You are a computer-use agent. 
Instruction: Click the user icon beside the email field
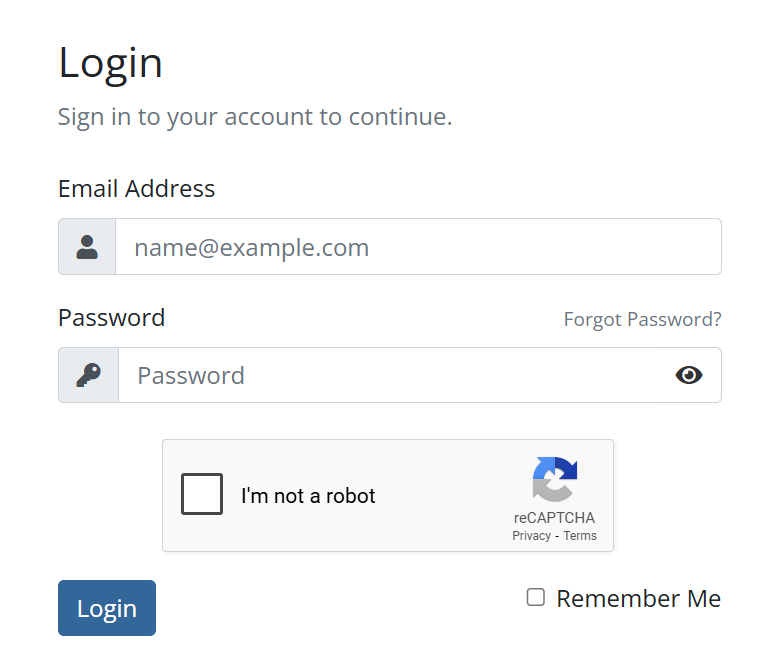tap(87, 247)
